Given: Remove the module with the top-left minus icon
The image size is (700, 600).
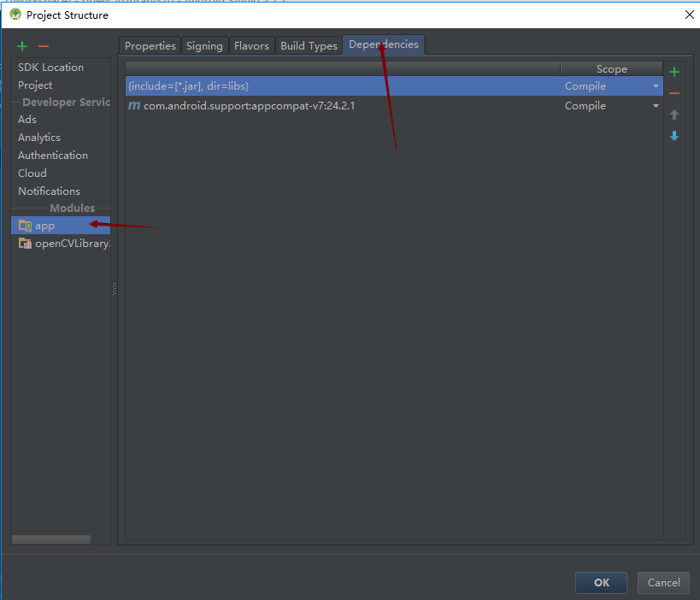Looking at the screenshot, I should tap(44, 46).
